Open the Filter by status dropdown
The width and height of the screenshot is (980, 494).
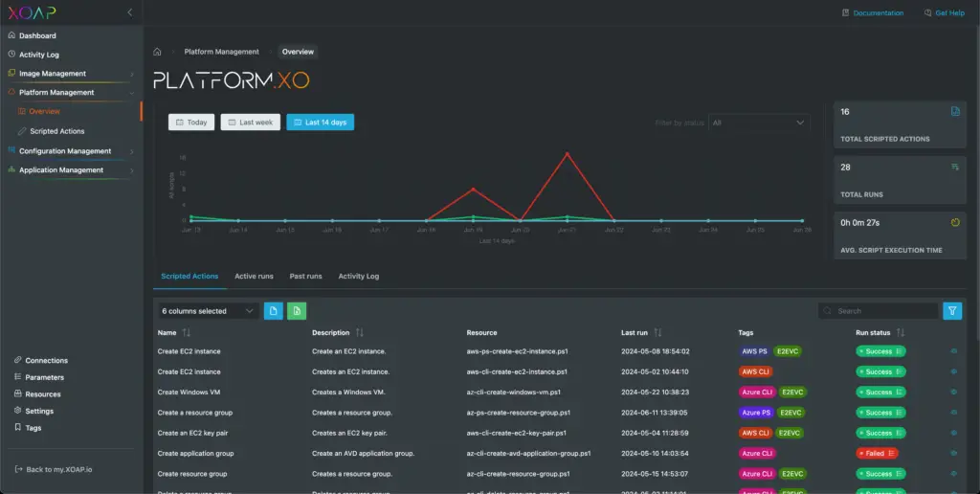(759, 123)
